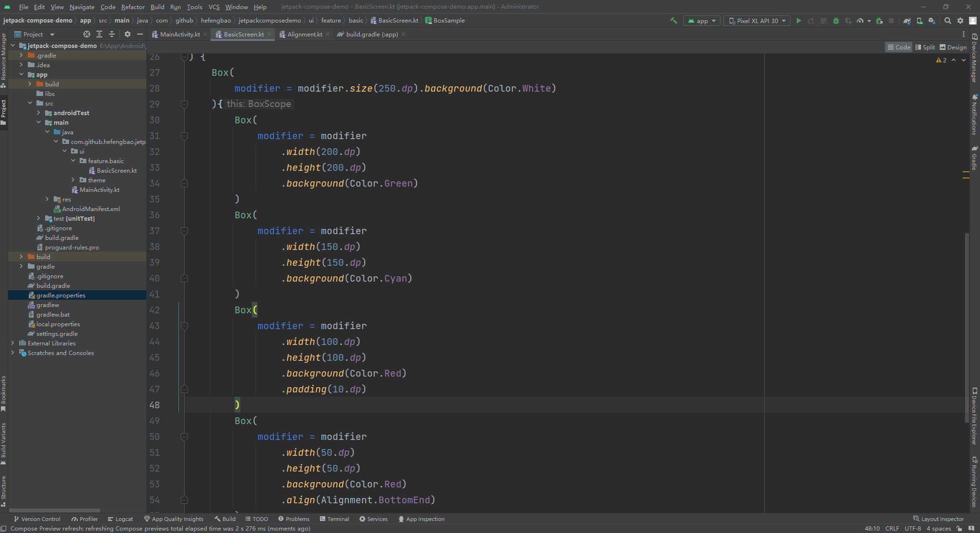Click the Debug app bug icon
Image resolution: width=980 pixels, height=533 pixels.
click(836, 21)
